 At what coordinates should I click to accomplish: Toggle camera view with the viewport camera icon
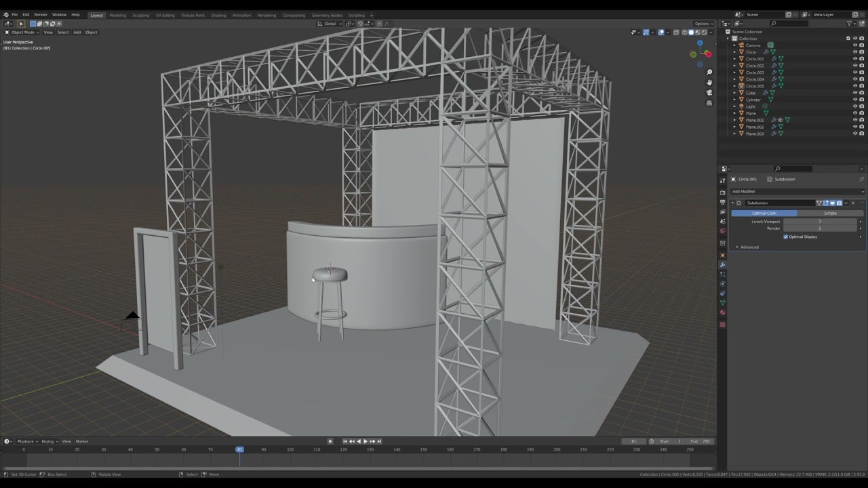[x=709, y=92]
